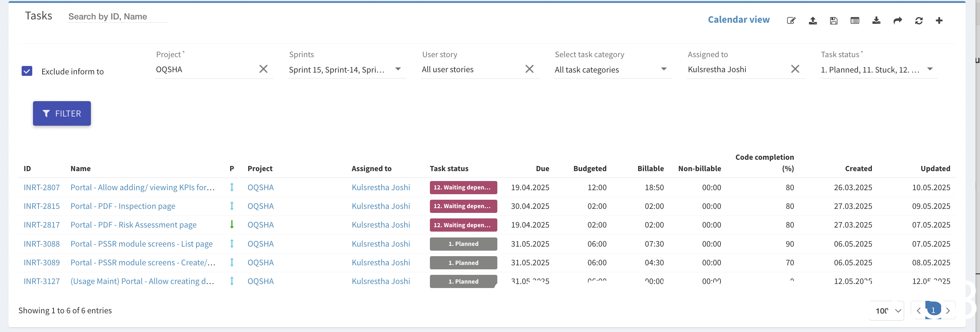The image size is (980, 332).
Task: Expand the Sprints dropdown
Action: (x=398, y=69)
